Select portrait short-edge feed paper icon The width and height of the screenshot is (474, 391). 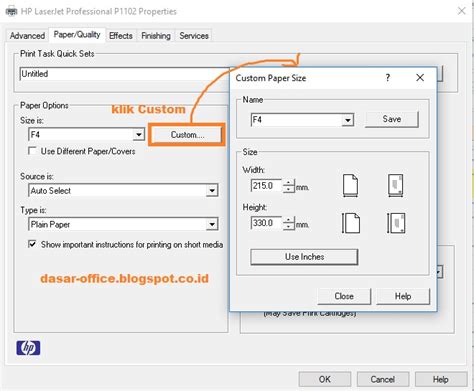[x=350, y=185]
